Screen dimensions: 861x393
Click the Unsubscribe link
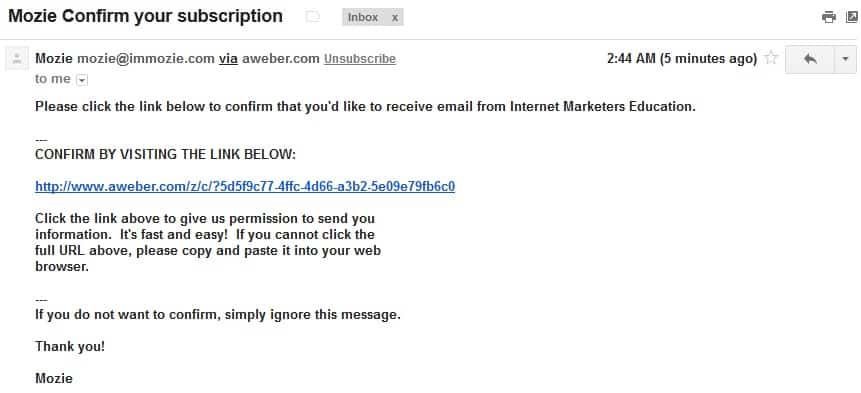tap(360, 59)
